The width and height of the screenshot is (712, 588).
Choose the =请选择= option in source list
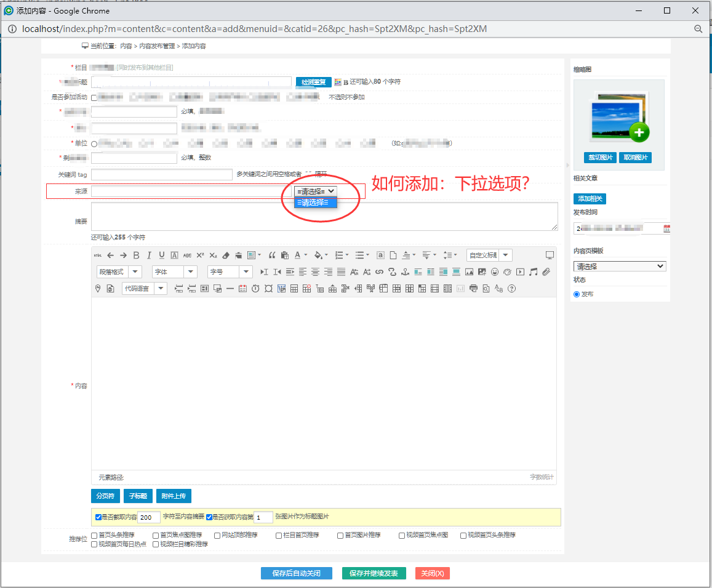pos(316,203)
